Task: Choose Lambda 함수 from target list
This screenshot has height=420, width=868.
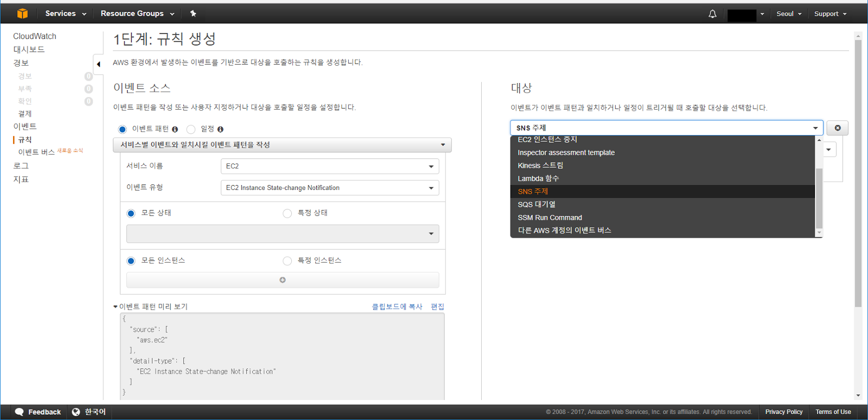Action: tap(662, 179)
